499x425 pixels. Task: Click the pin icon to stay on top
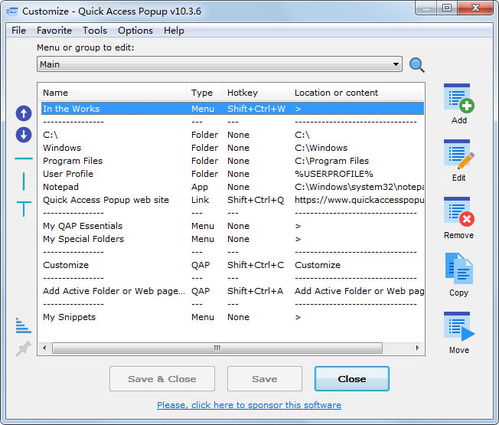(x=23, y=348)
